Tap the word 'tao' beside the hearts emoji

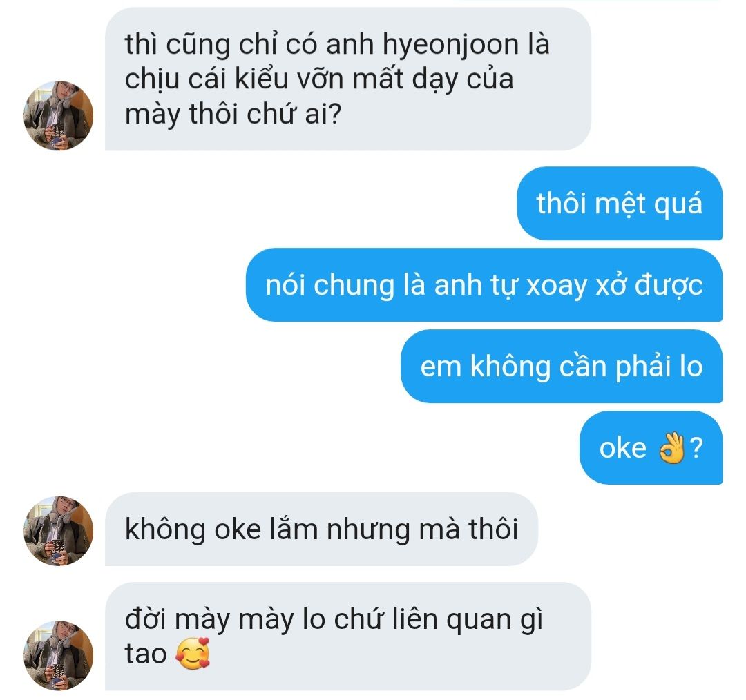pos(146,654)
